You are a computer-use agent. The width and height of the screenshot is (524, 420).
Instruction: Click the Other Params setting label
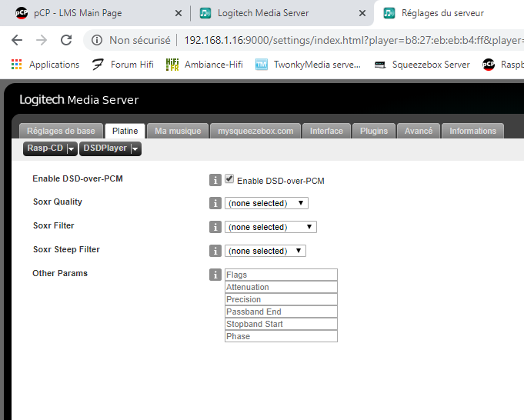click(60, 273)
